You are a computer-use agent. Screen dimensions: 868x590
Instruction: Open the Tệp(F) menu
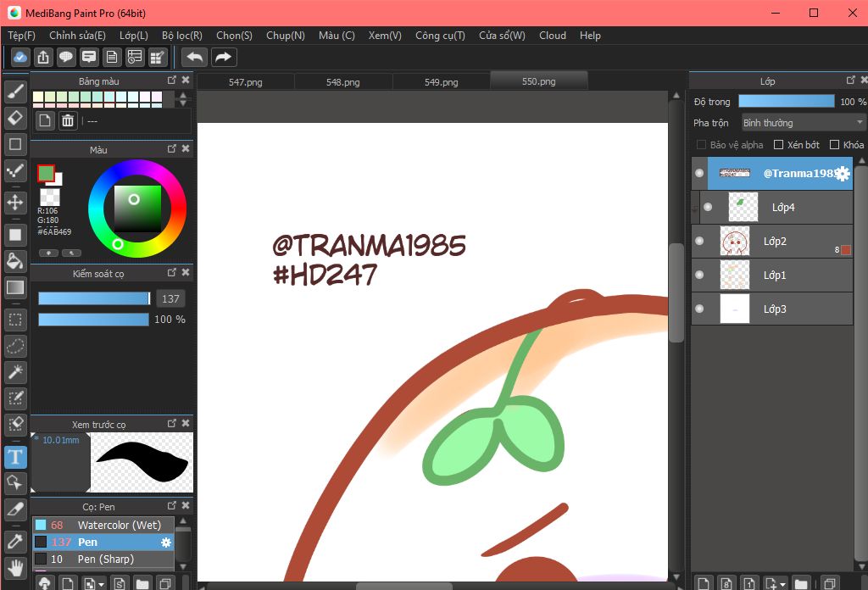point(21,36)
